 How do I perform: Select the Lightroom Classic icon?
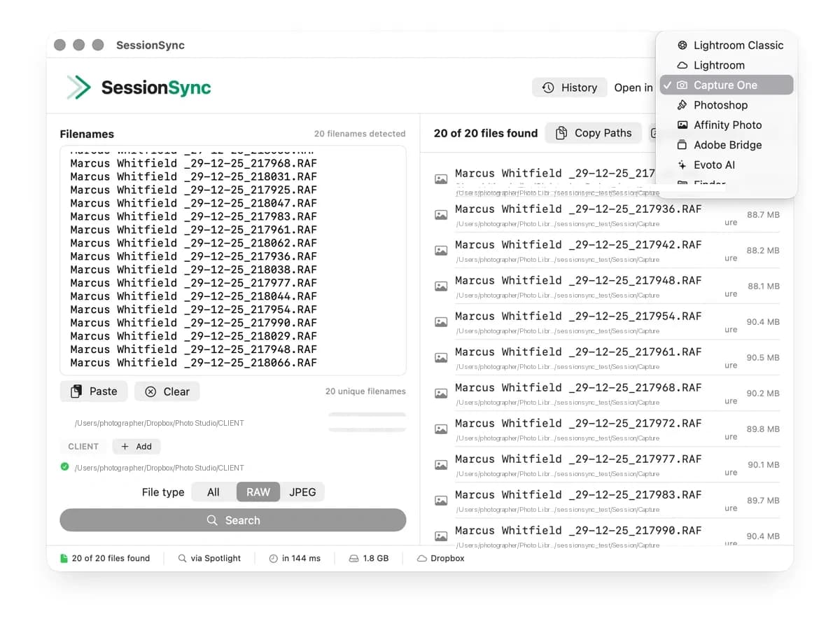click(x=682, y=45)
